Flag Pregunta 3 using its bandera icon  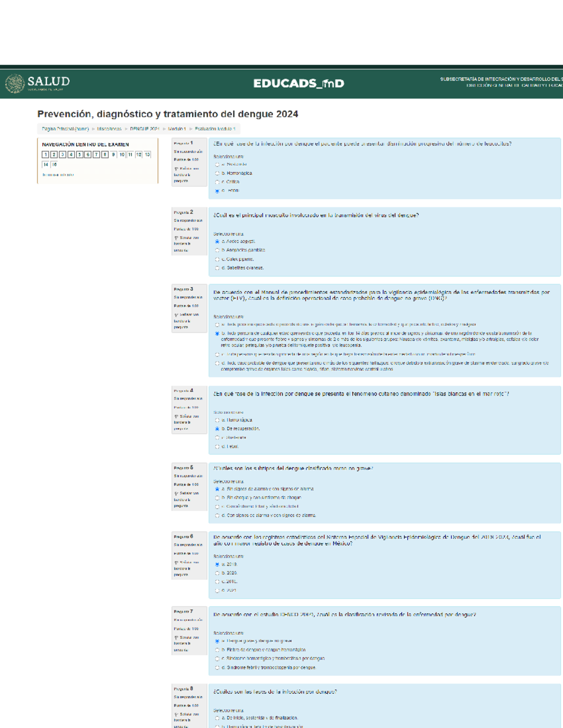[177, 315]
